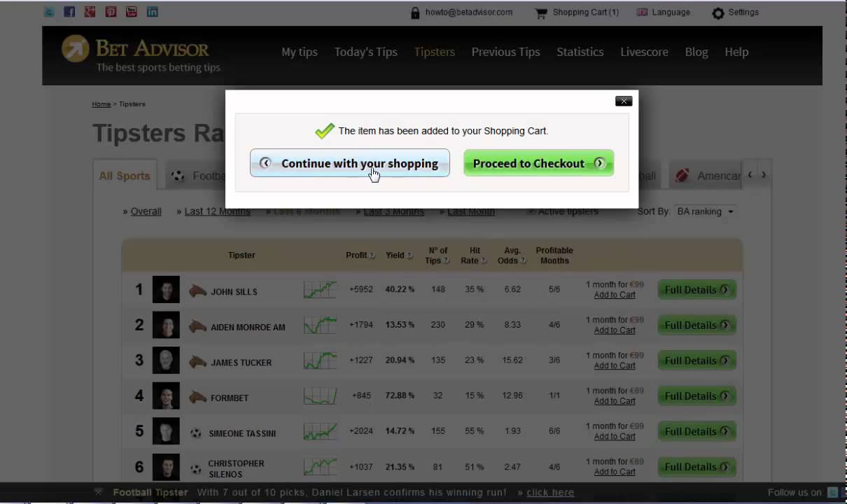Open the Twitter icon link
Viewport: 847px width, 504px height.
coord(48,12)
